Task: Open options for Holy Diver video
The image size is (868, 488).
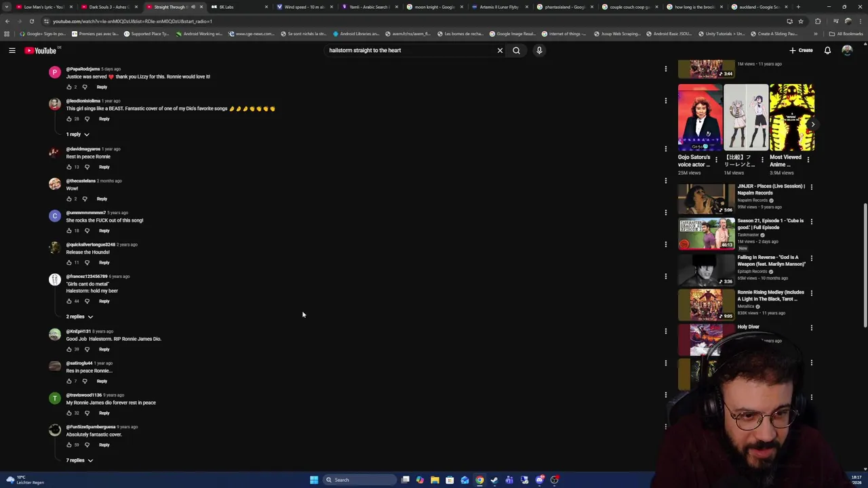Action: [x=811, y=328]
